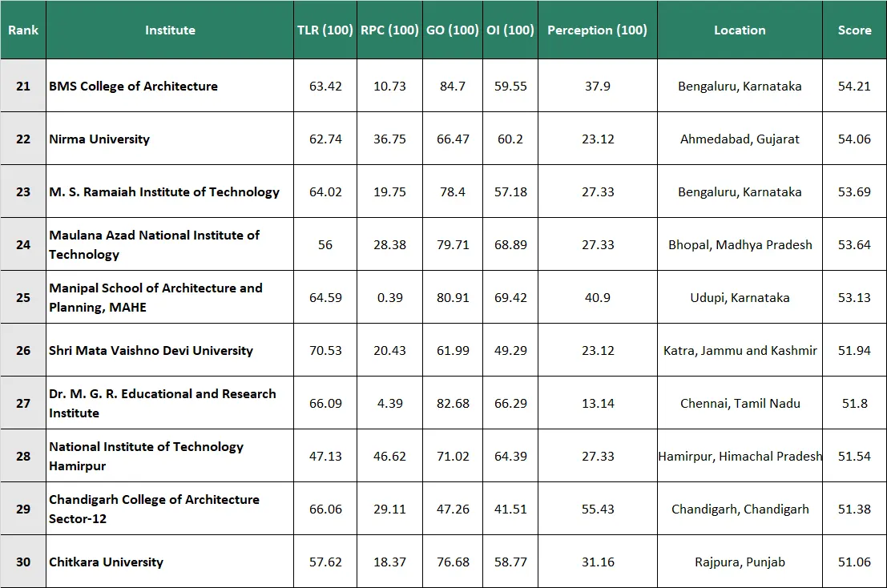Select score value 54.21
Viewport: 887px width, 588px height.
(854, 86)
